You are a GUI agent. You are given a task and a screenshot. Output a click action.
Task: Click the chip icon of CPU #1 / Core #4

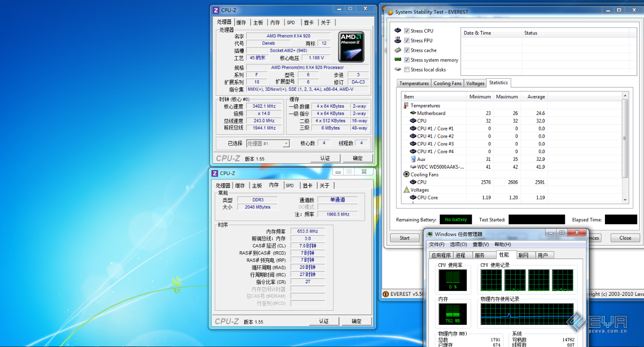(x=413, y=151)
